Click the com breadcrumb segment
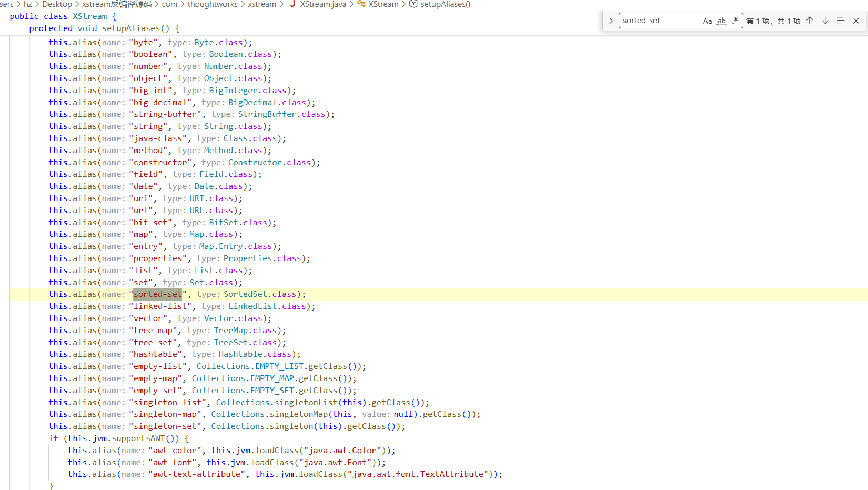Image resolution: width=868 pixels, height=490 pixels. [169, 4]
